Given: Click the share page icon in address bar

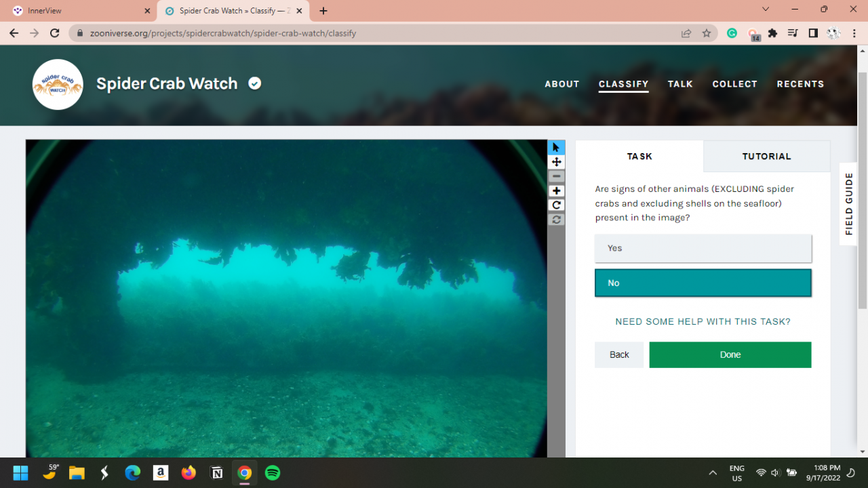Looking at the screenshot, I should (686, 33).
